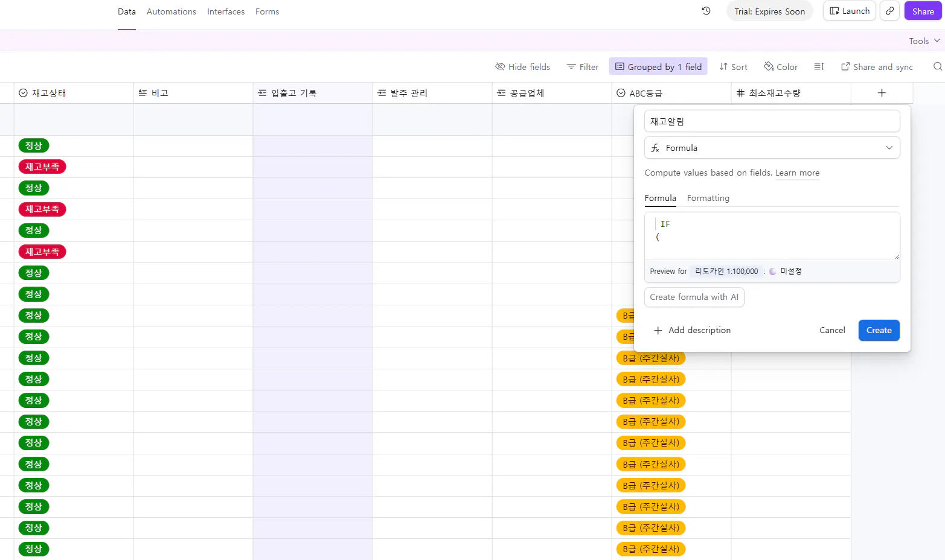The height and width of the screenshot is (560, 945).
Task: Expand the Grouped by 1 field settings
Action: (x=658, y=66)
